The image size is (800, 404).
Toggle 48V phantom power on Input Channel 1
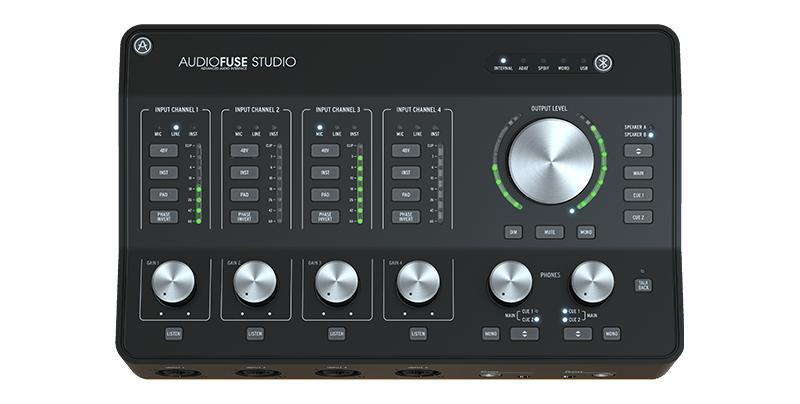click(x=163, y=150)
